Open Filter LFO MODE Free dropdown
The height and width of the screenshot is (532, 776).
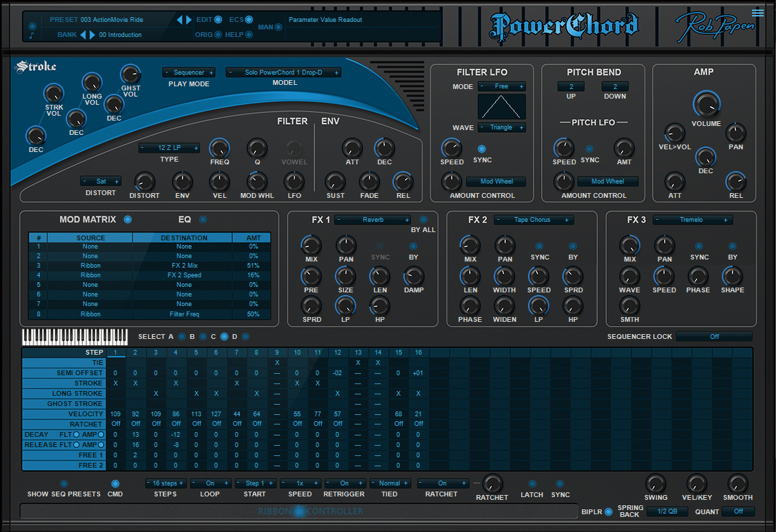(501, 86)
